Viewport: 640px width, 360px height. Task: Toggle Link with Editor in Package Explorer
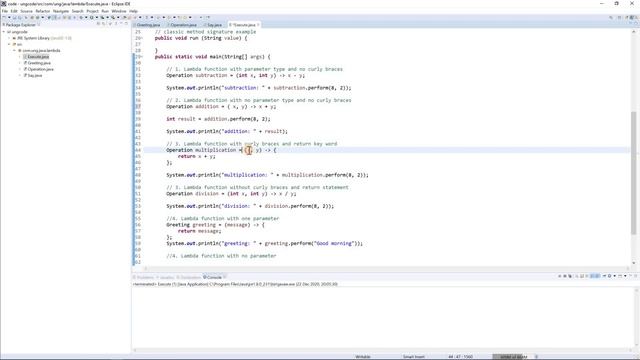click(104, 24)
